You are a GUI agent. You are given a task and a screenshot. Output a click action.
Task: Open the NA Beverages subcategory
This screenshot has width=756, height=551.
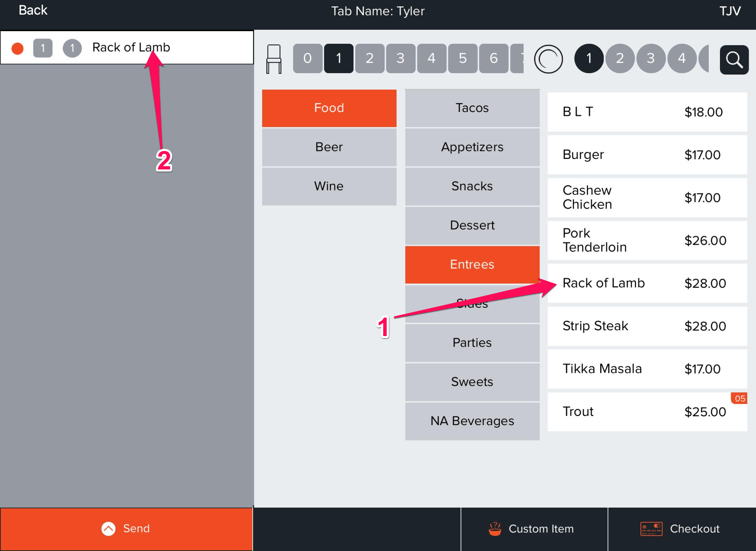[x=472, y=421]
